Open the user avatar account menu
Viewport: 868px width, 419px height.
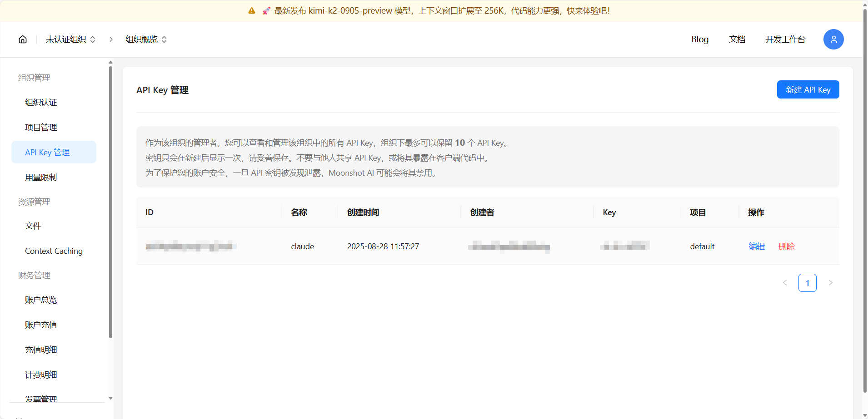click(x=833, y=39)
